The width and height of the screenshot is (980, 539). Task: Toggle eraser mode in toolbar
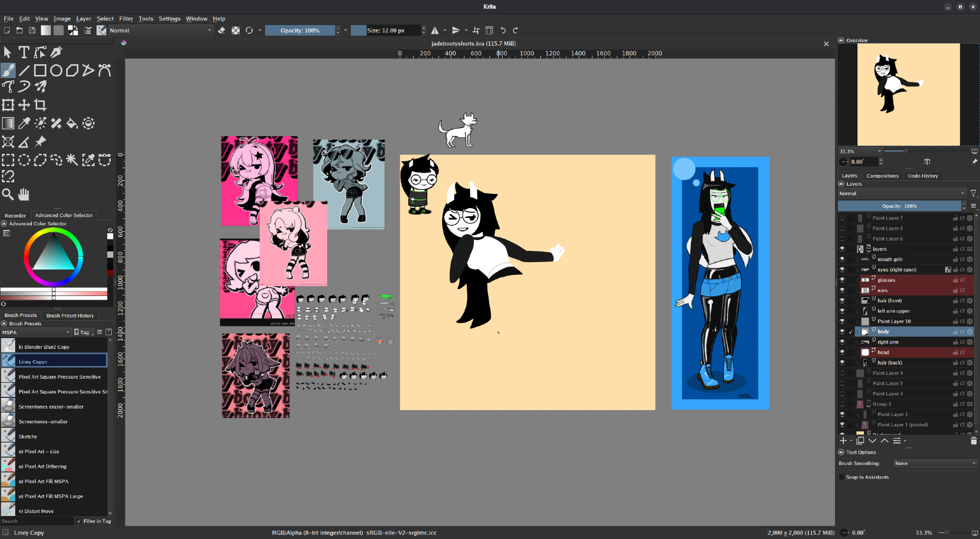tap(221, 30)
